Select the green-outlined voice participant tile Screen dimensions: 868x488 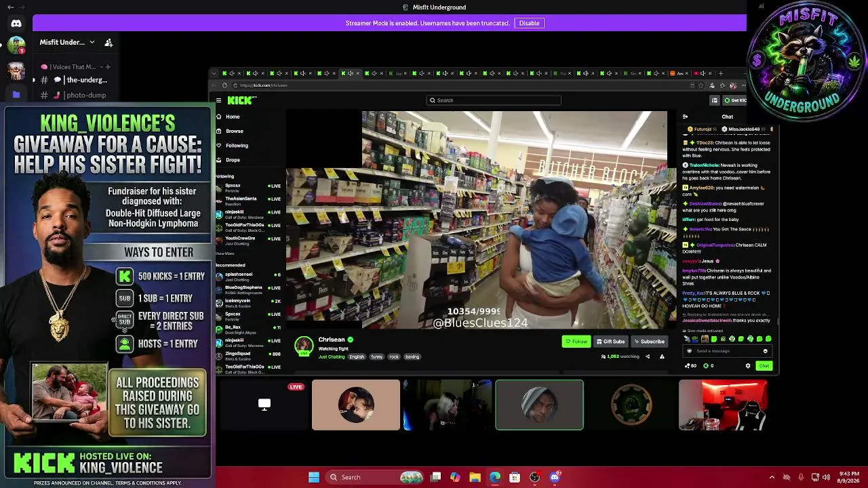click(539, 405)
